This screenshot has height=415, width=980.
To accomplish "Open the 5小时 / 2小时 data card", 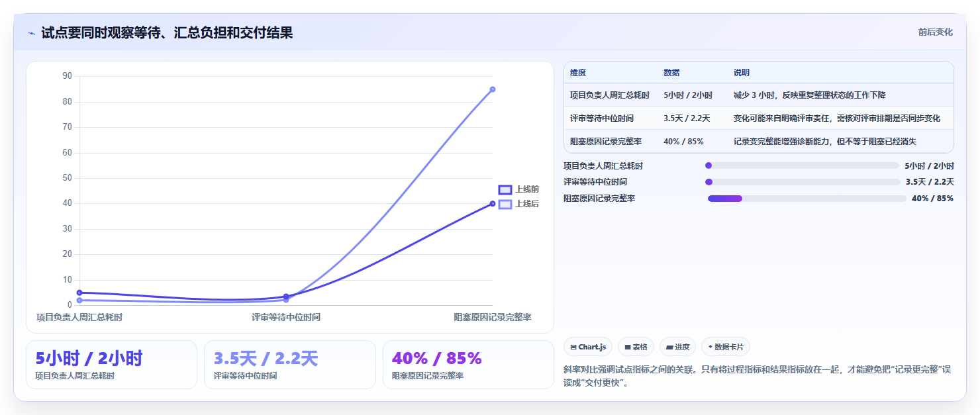I will point(111,365).
